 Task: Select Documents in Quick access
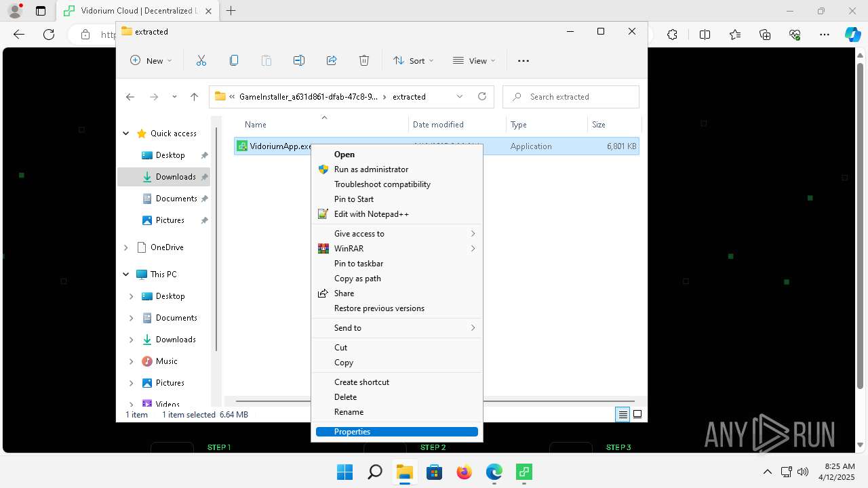(163, 199)
